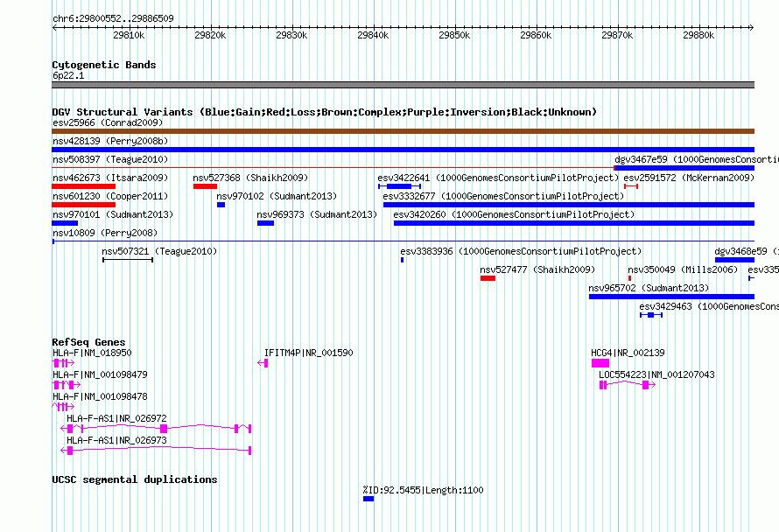
Task: Click the %ID:92.5455|Length:1100 label
Action: [424, 490]
